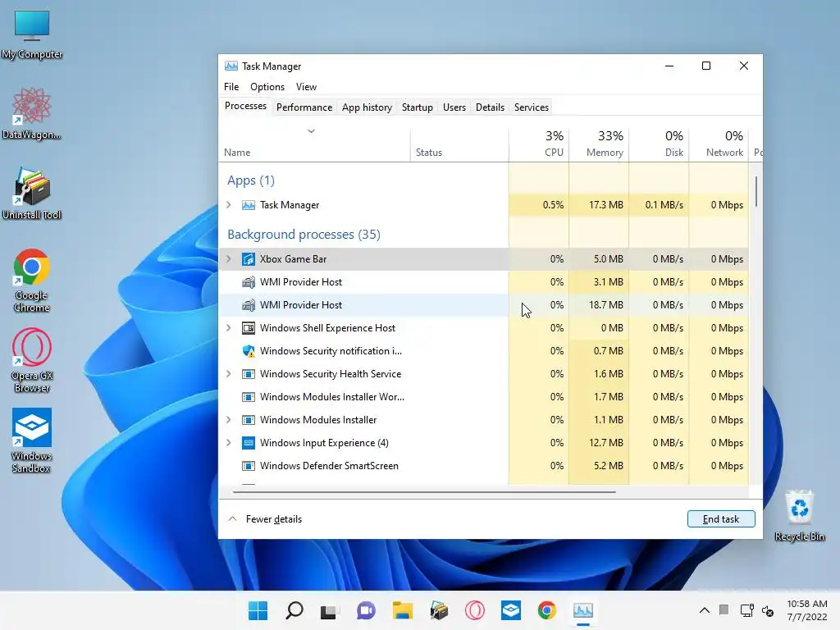Select Windows Defender SmartScreen process
Screen dimensions: 840x630
[483, 466]
